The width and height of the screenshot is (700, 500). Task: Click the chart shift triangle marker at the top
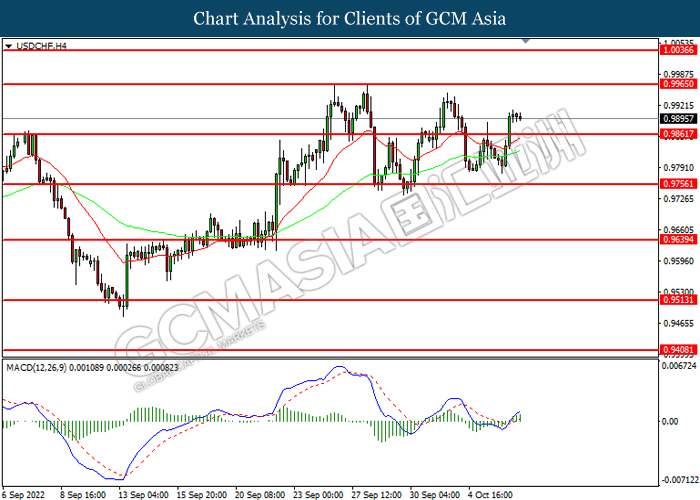coord(526,41)
